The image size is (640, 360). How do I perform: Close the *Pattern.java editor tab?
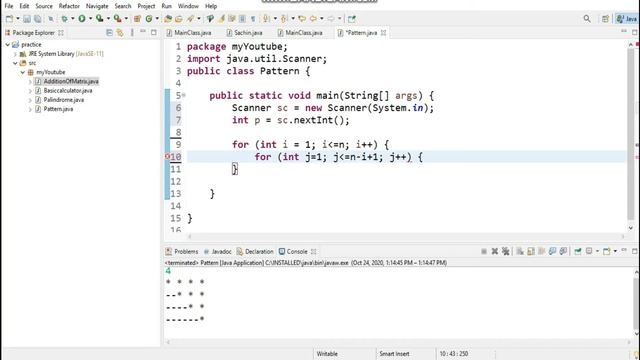[x=383, y=33]
